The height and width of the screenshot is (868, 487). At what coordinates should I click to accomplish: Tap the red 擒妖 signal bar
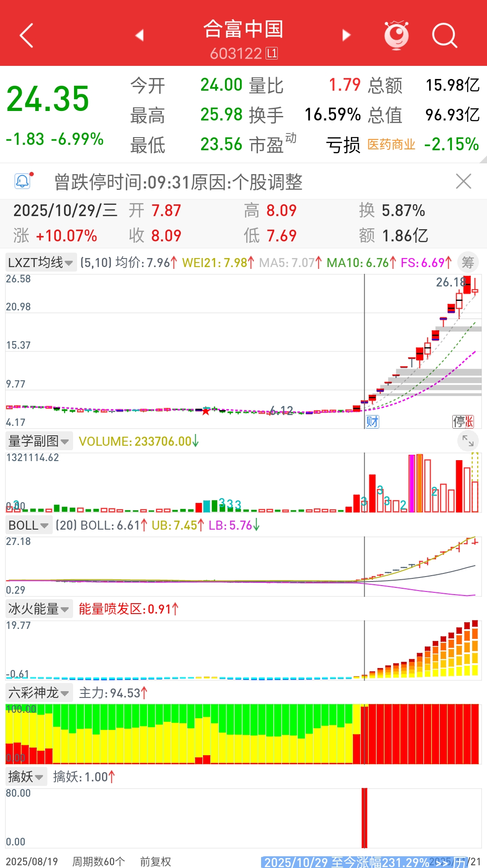click(364, 818)
